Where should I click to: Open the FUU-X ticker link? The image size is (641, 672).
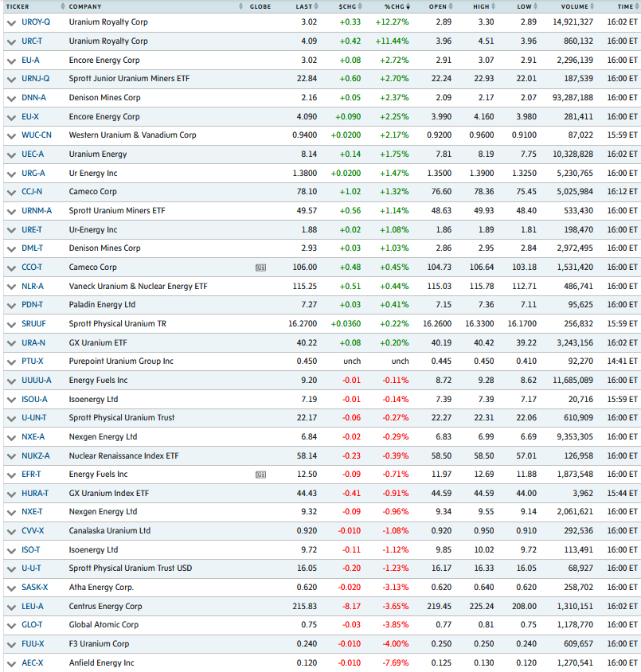pyautogui.click(x=33, y=643)
